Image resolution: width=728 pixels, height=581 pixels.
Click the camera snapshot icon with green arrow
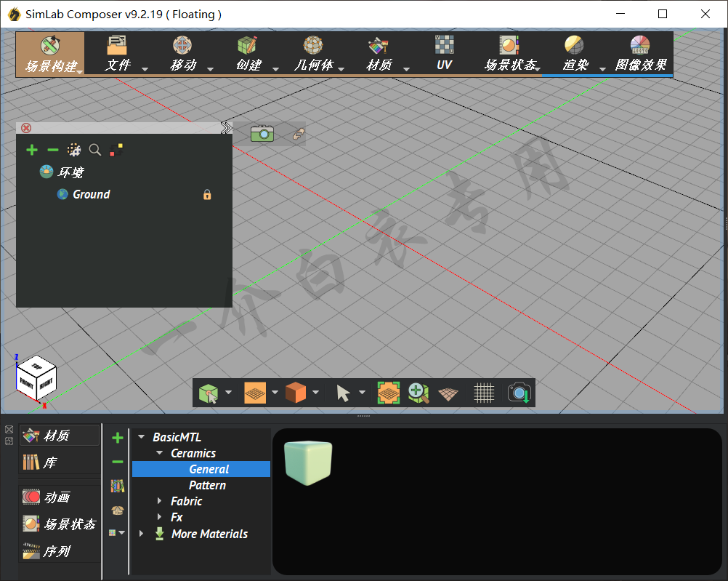(x=519, y=393)
